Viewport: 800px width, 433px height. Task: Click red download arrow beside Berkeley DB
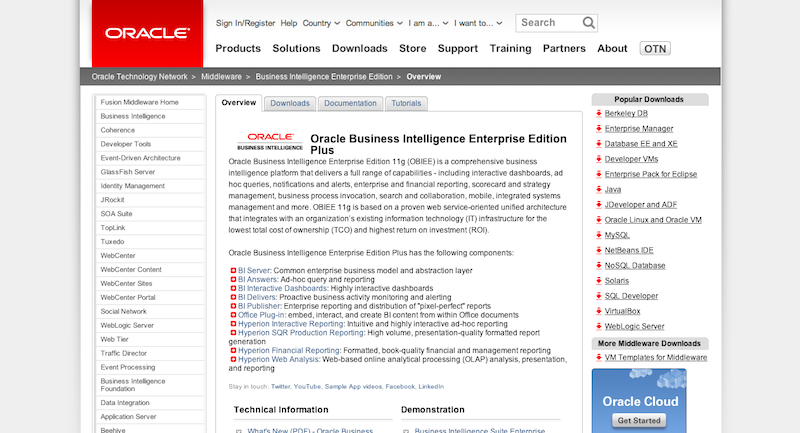tap(598, 113)
